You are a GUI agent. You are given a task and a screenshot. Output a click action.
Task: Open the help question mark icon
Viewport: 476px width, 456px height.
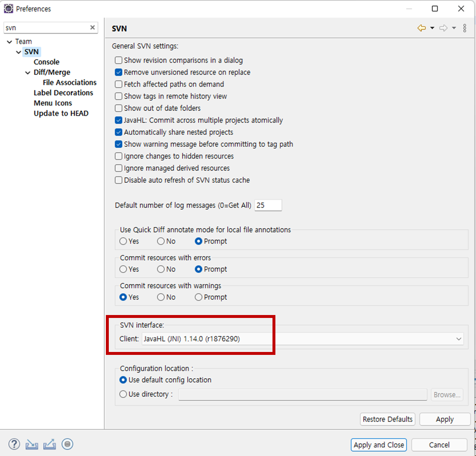click(14, 444)
